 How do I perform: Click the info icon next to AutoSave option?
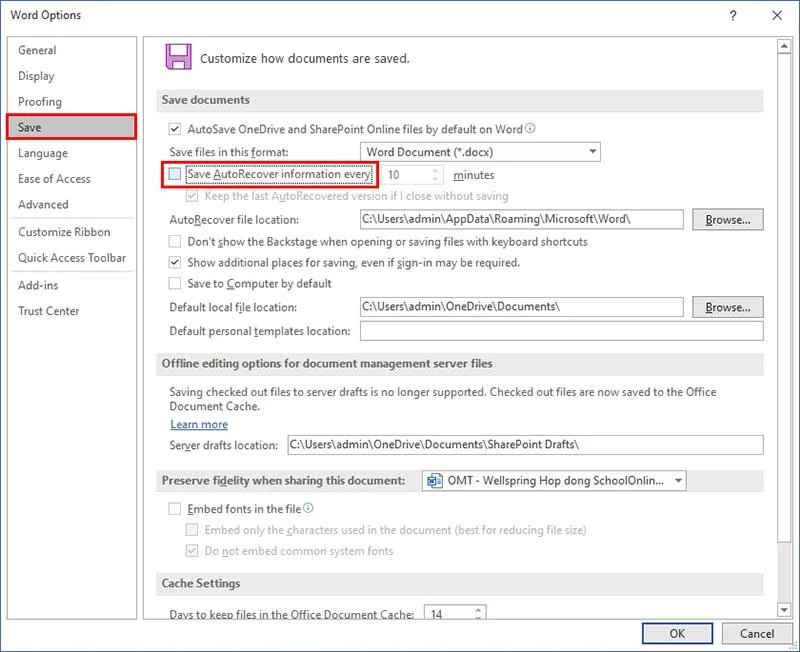(530, 128)
